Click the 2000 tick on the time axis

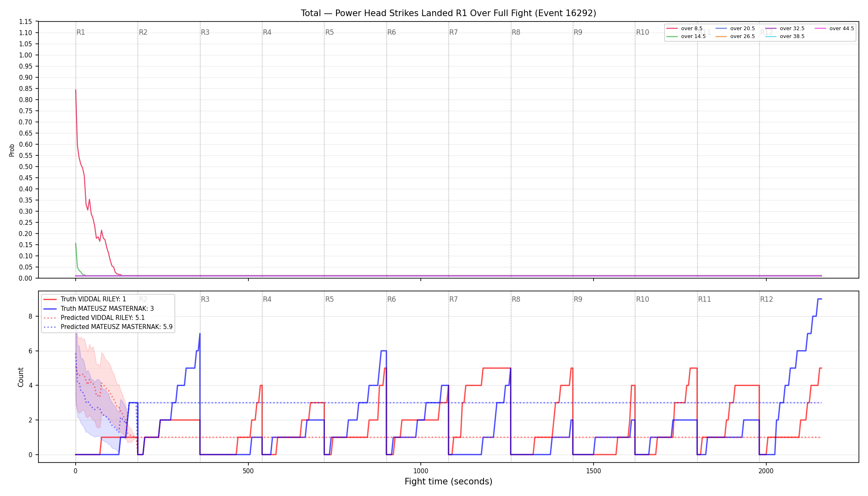click(766, 471)
